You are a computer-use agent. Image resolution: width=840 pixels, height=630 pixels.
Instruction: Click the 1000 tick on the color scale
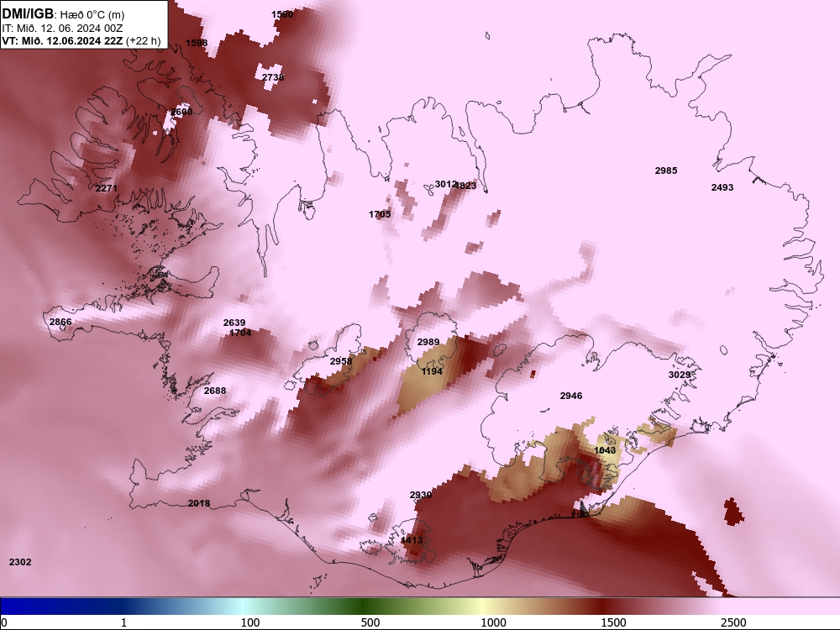click(493, 622)
